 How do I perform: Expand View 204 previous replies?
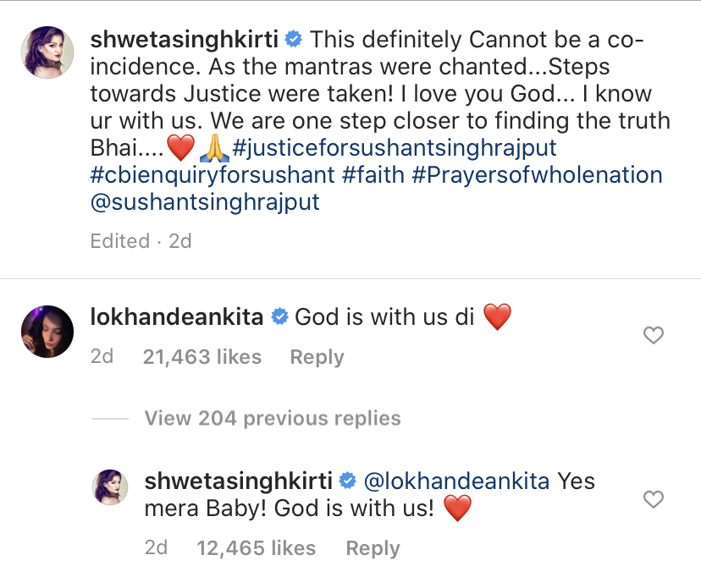[273, 418]
